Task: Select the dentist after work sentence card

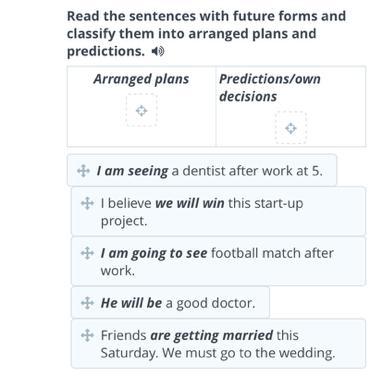Action: coord(202,170)
